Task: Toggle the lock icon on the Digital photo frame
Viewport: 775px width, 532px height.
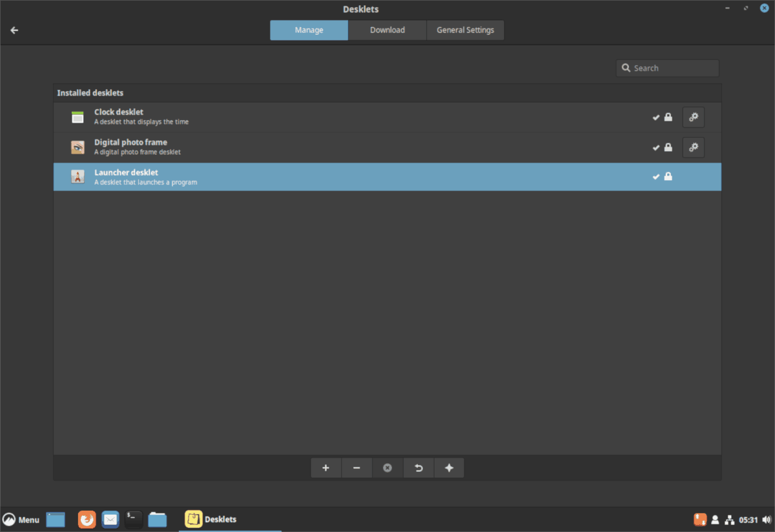Action: click(668, 147)
